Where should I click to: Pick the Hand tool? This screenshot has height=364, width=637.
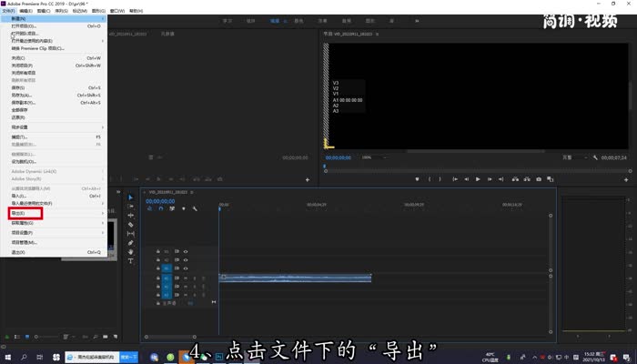pyautogui.click(x=131, y=252)
